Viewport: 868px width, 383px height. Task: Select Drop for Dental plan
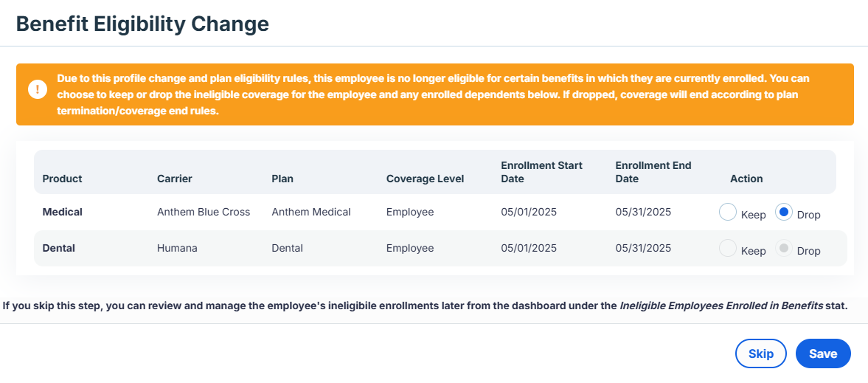784,248
